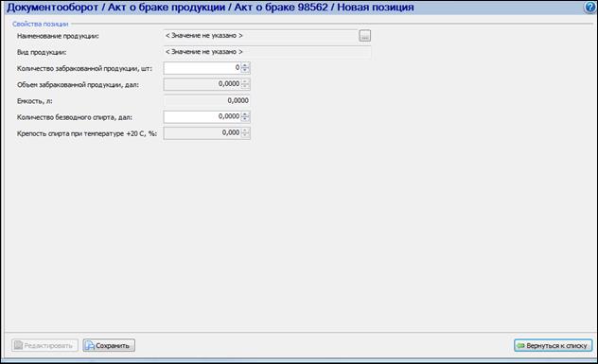Decrease rejected product quantity with down arrow
The image size is (598, 364).
click(245, 71)
